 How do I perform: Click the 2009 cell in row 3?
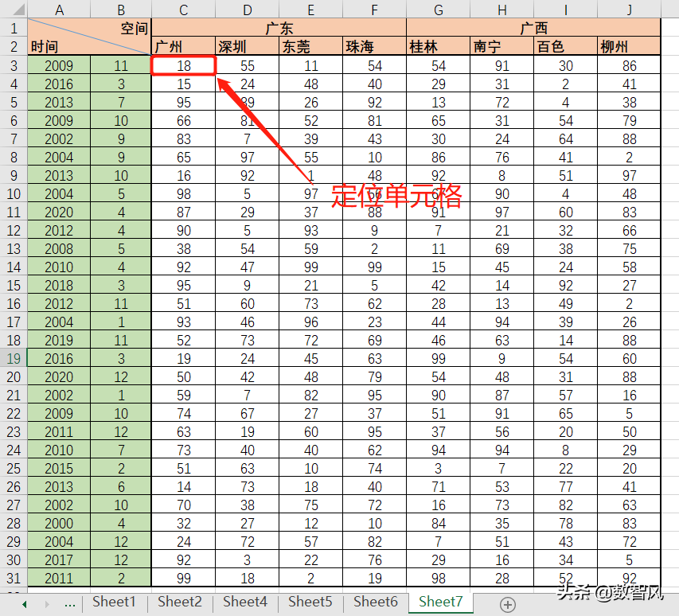59,64
